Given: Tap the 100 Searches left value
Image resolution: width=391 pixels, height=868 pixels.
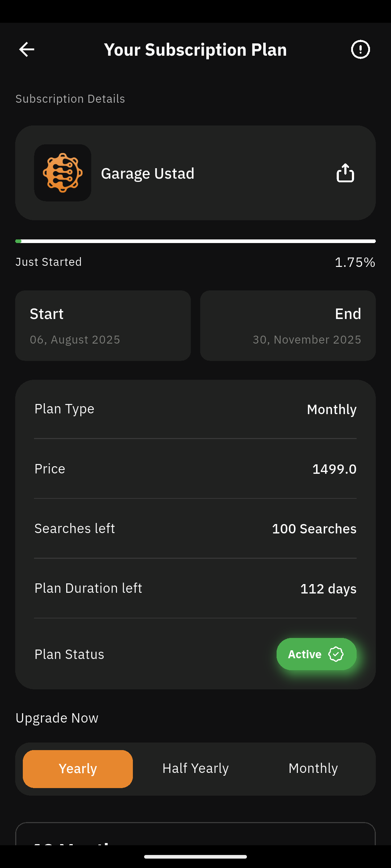Looking at the screenshot, I should click(314, 529).
